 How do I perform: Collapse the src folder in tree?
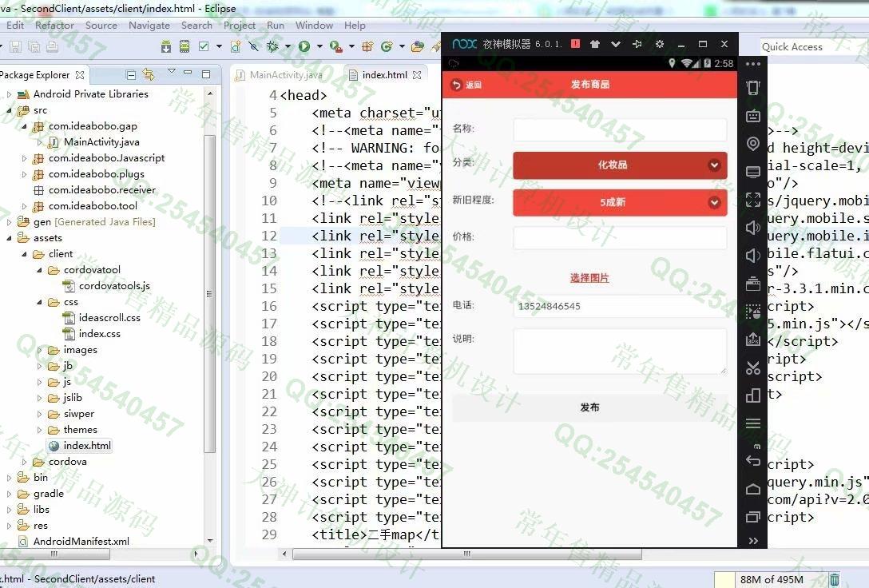tap(10, 111)
